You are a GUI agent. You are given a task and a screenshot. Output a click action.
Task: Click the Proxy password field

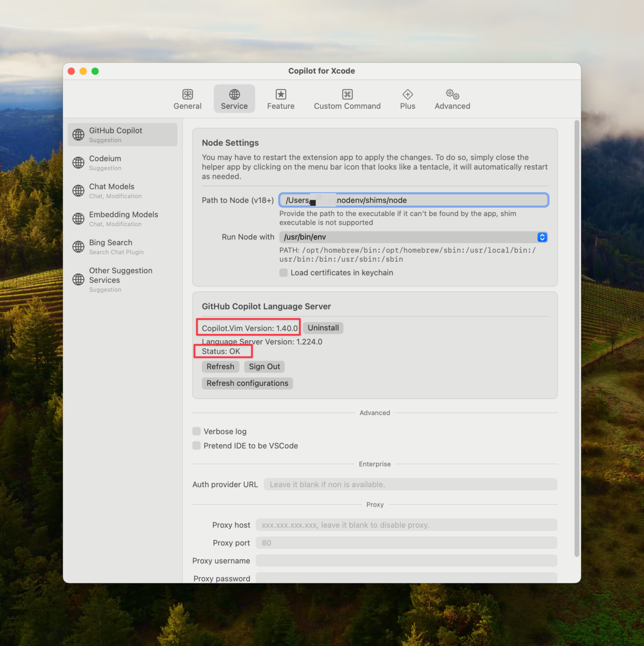[407, 578]
